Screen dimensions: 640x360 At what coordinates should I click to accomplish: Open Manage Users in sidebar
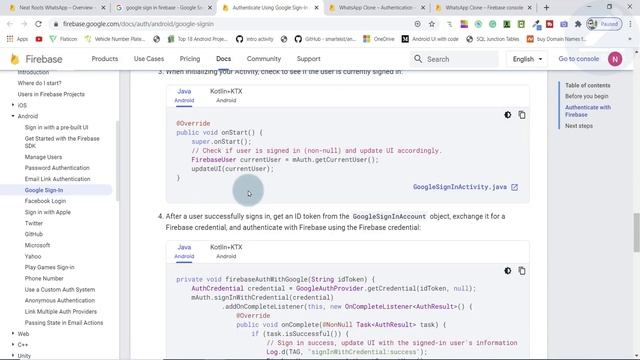click(43, 157)
